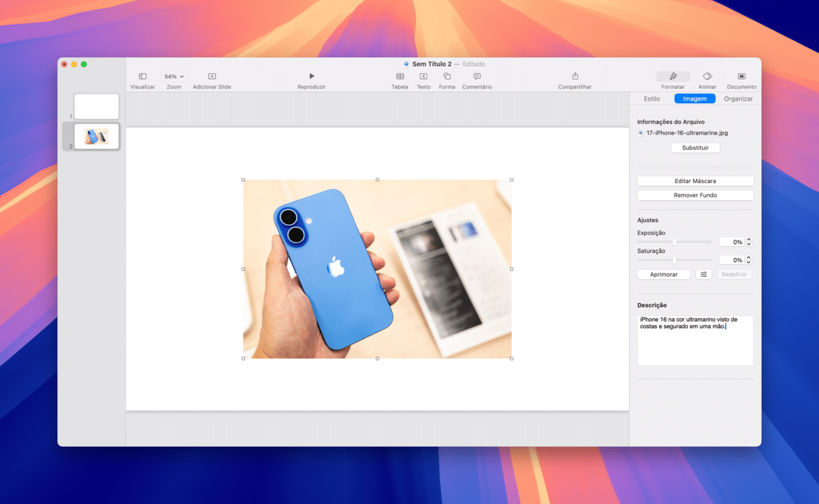Open the Animar diamond icon panel

pos(707,77)
